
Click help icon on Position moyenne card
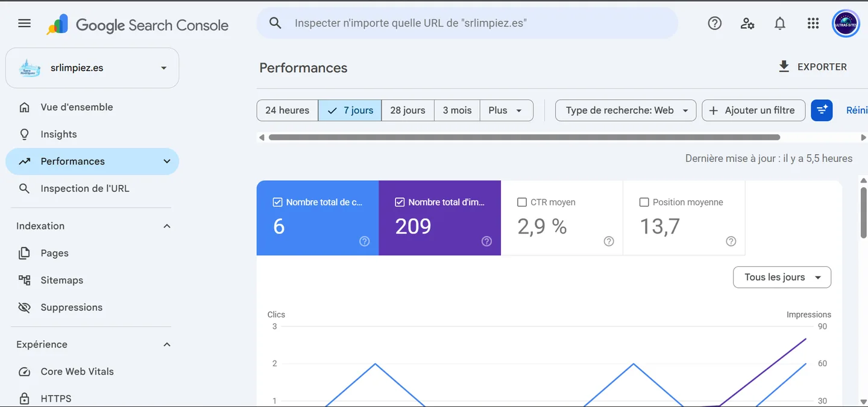pyautogui.click(x=731, y=241)
